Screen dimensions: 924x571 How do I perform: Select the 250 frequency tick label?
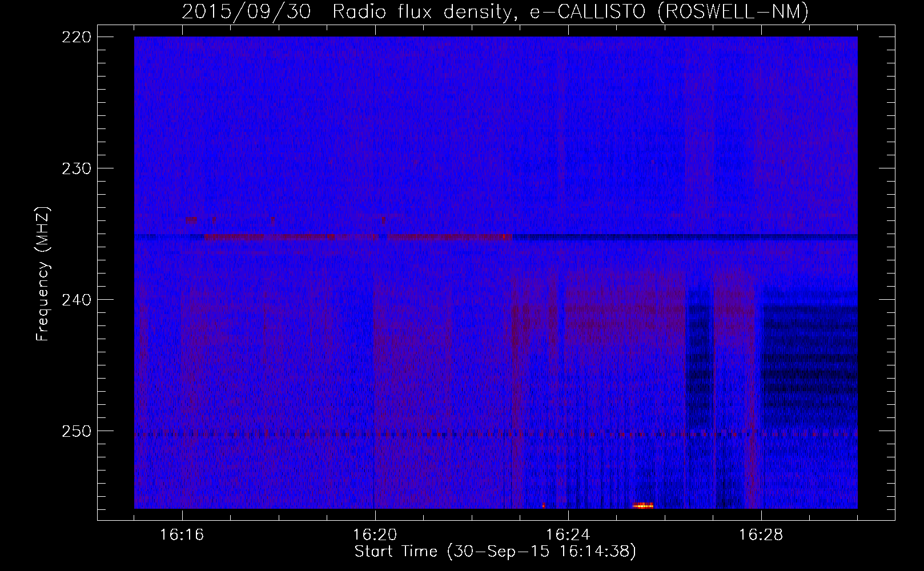click(76, 431)
